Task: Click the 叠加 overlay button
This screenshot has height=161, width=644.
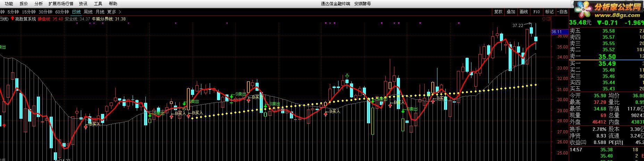Action: tap(511, 12)
